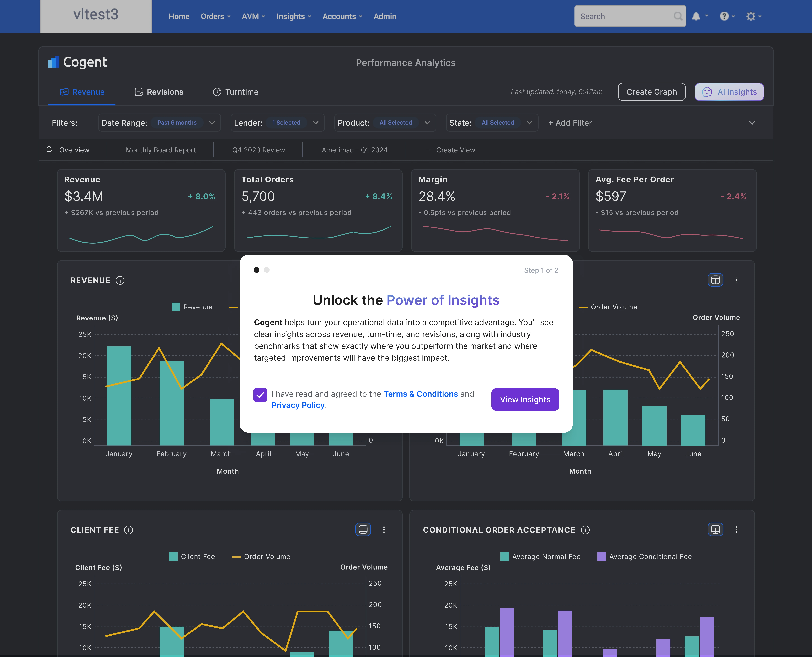812x657 pixels.
Task: Open the Privacy Policy link
Action: [x=298, y=405]
